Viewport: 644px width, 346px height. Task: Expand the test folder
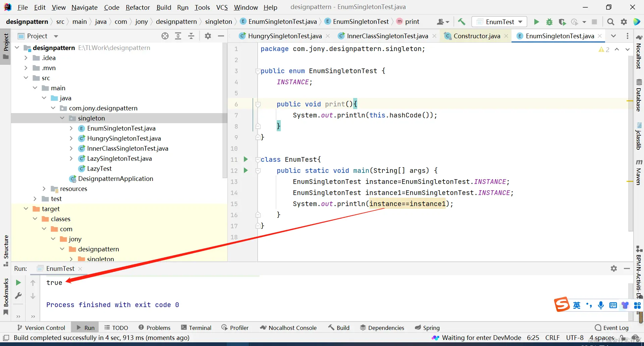click(35, 199)
